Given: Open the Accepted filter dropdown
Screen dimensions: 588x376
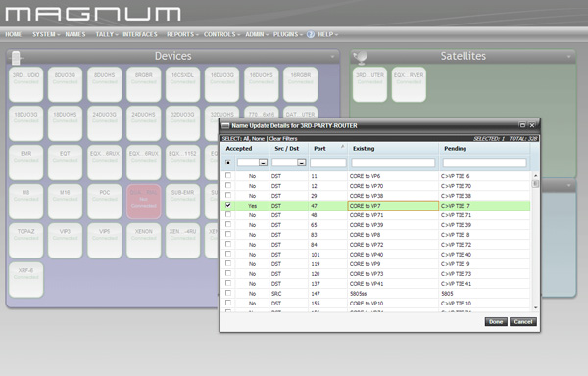Looking at the screenshot, I should 263,163.
